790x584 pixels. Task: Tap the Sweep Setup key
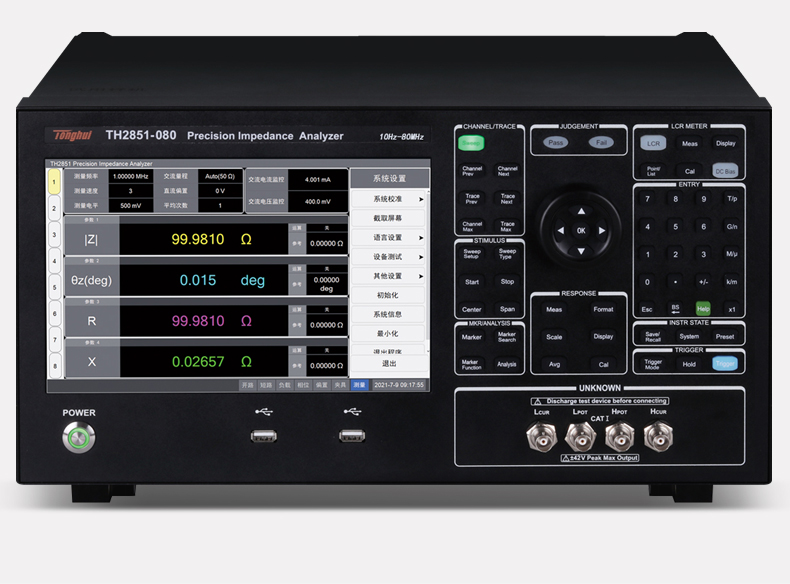(472, 253)
